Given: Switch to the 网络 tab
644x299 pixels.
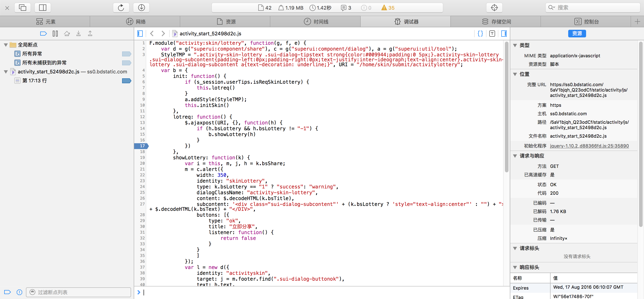Looking at the screenshot, I should (135, 22).
